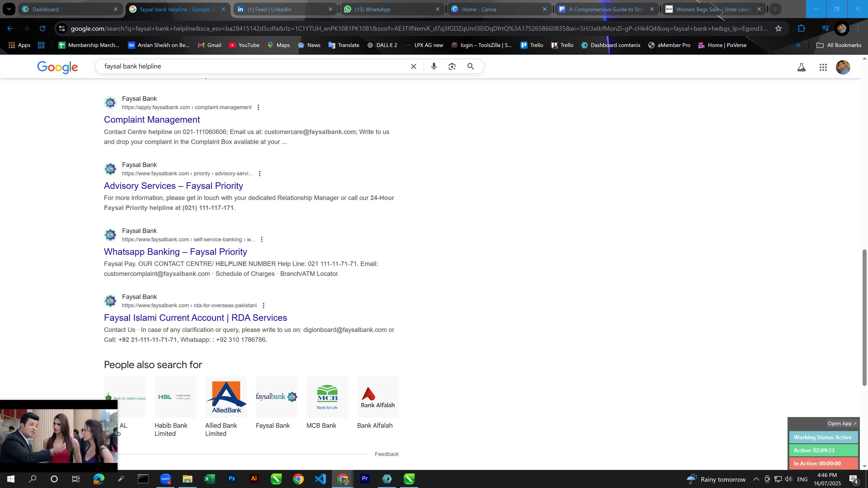
Task: Open Visual Studio Code from taskbar
Action: tap(321, 479)
